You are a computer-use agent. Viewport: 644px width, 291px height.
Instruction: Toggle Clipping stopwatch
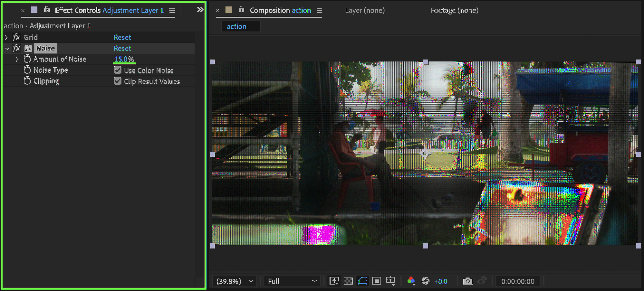(27, 81)
